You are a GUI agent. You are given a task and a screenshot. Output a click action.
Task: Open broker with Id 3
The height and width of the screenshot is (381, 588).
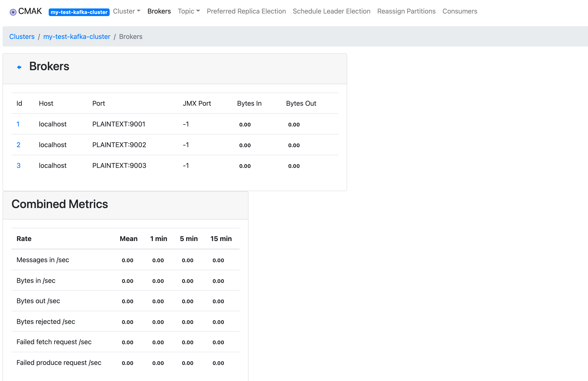pos(18,165)
